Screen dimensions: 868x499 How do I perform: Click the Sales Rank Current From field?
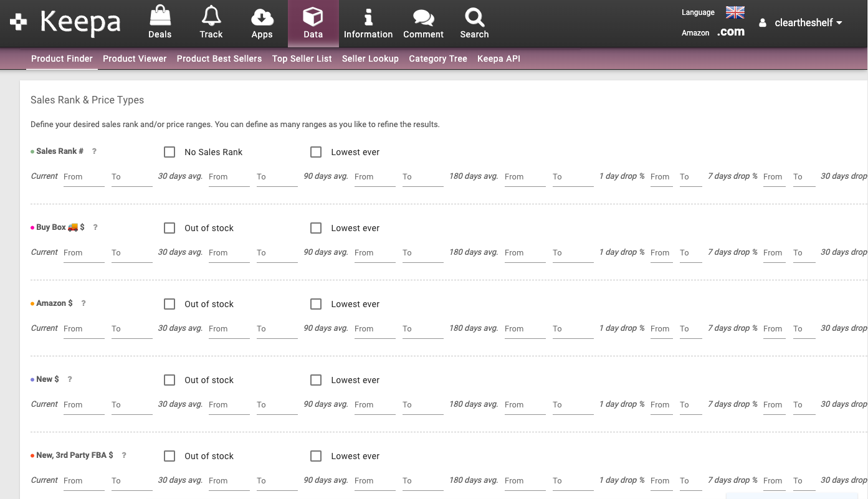pyautogui.click(x=83, y=177)
